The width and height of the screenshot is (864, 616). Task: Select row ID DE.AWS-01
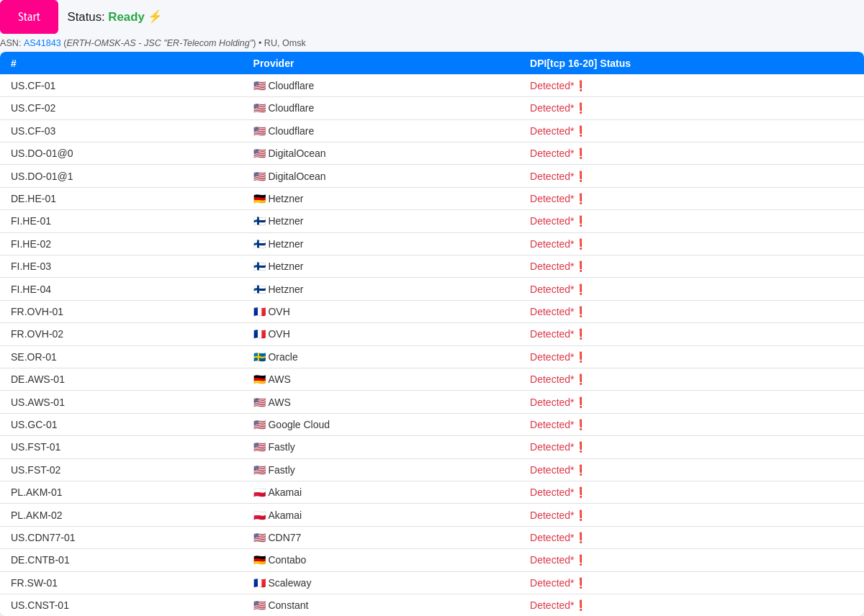click(38, 379)
